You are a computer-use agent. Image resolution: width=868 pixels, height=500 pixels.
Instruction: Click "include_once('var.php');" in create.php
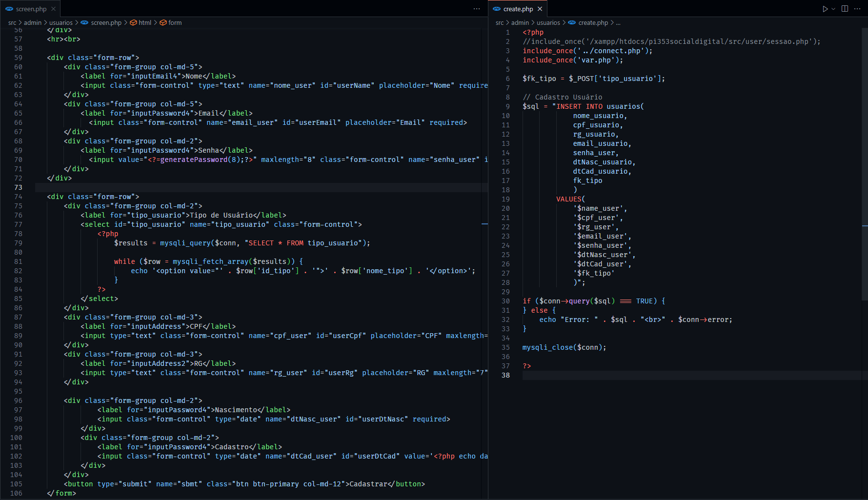[x=573, y=60]
